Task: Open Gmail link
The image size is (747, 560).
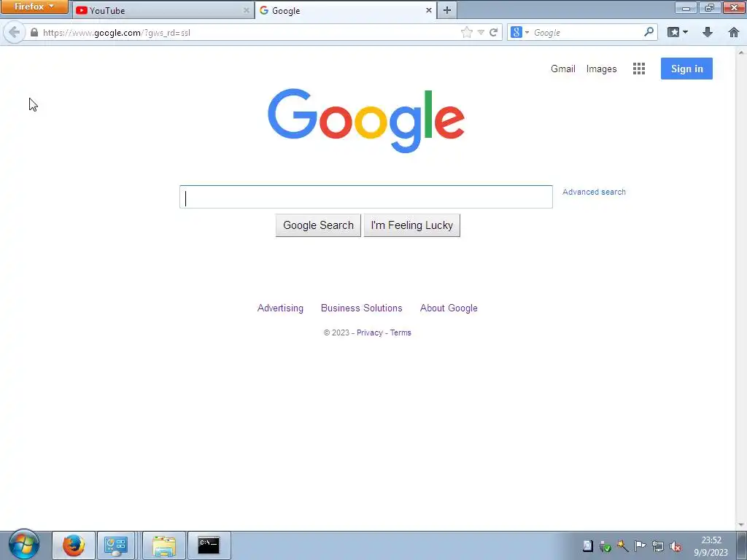Action: [563, 69]
